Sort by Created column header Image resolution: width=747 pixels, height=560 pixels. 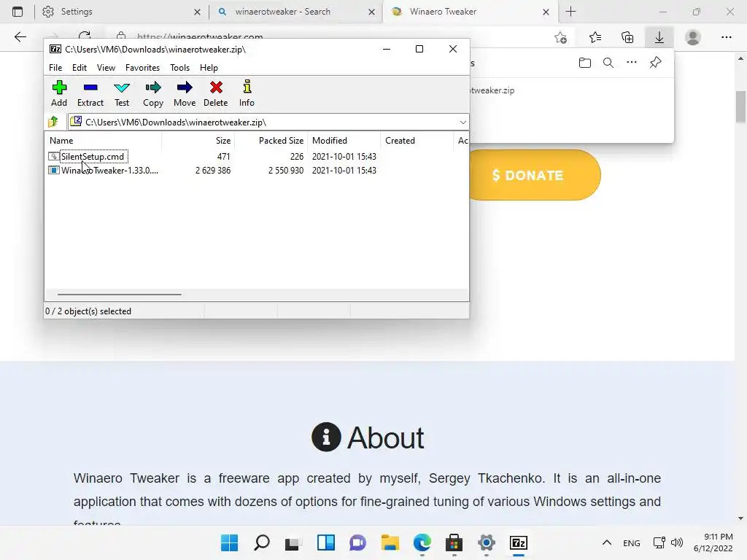coord(417,141)
